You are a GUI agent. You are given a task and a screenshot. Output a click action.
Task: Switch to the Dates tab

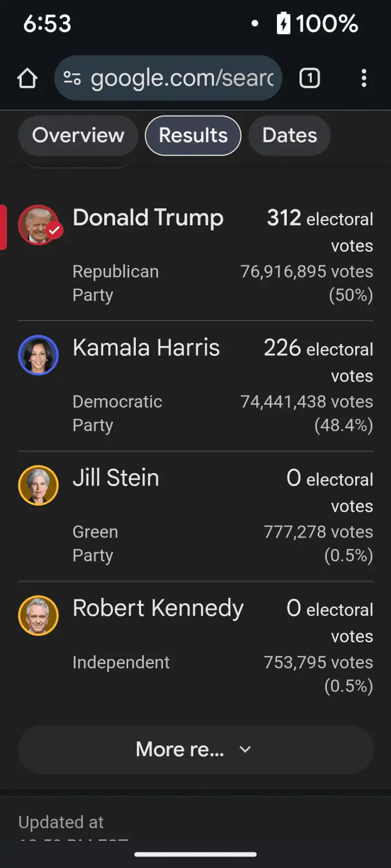point(289,136)
